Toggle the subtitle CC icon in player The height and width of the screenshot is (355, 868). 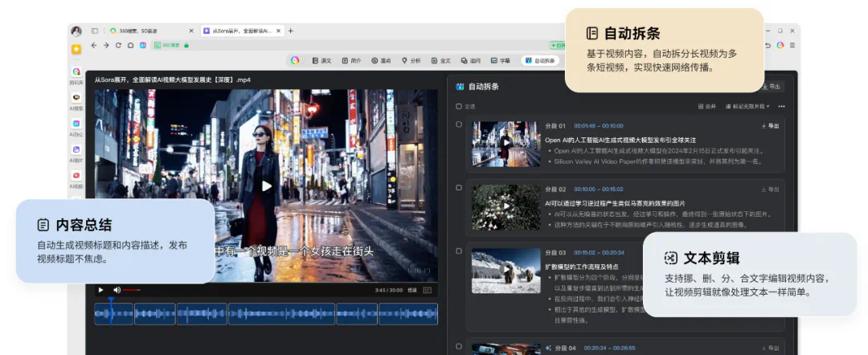click(x=427, y=290)
